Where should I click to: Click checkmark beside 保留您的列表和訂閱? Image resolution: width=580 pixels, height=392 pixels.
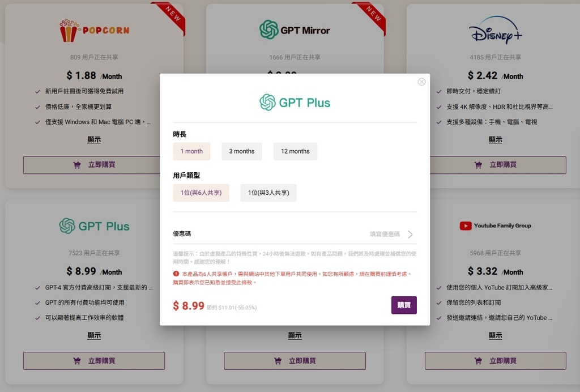439,302
